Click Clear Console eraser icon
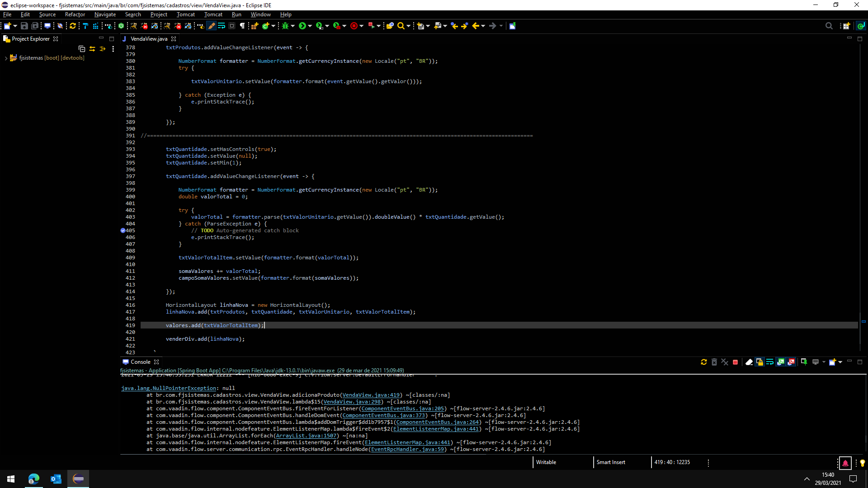Viewport: 868px width, 488px height. (749, 362)
